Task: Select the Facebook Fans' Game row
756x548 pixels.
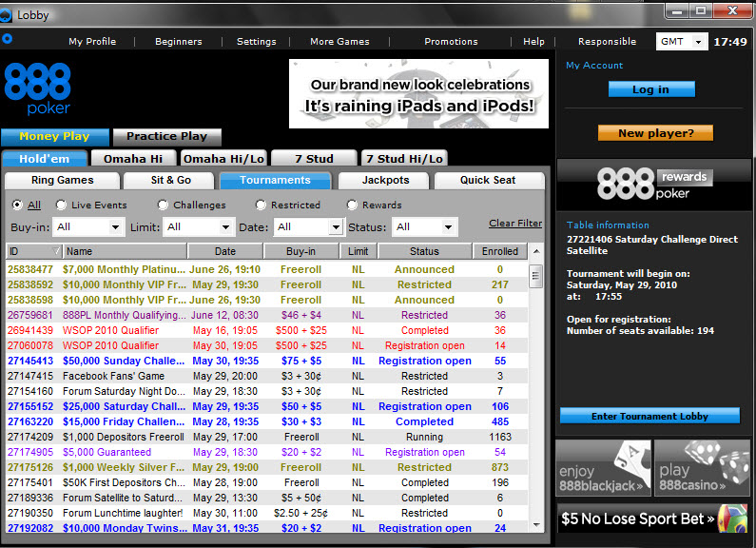Action: pos(266,376)
